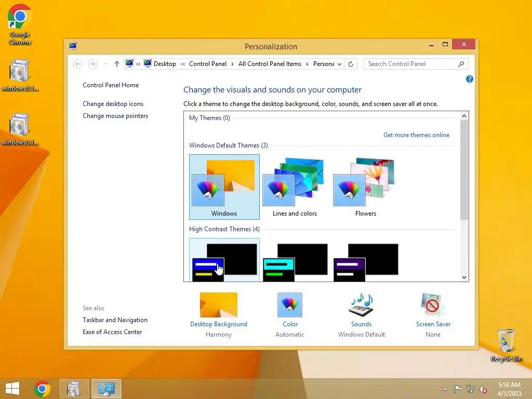The image size is (532, 399).
Task: Click the Personalization window title icon
Action: coord(73,46)
